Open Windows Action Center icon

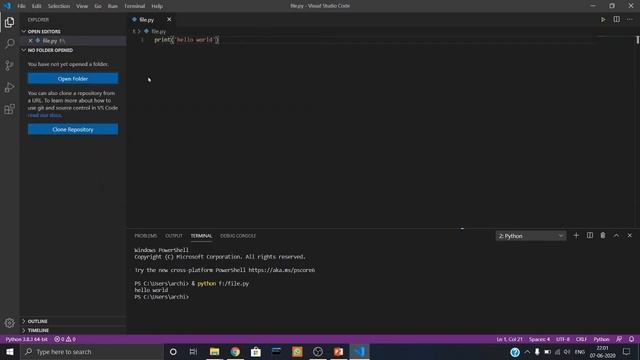627,351
